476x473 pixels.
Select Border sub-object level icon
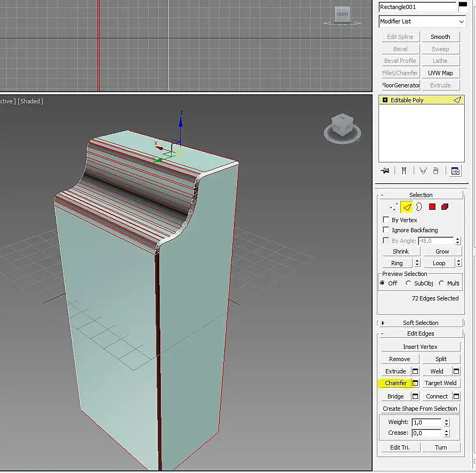pos(419,207)
